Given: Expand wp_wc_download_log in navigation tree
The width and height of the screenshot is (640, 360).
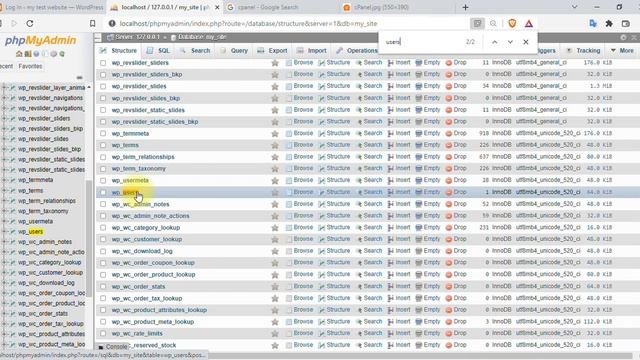Looking at the screenshot, I should point(4,283).
